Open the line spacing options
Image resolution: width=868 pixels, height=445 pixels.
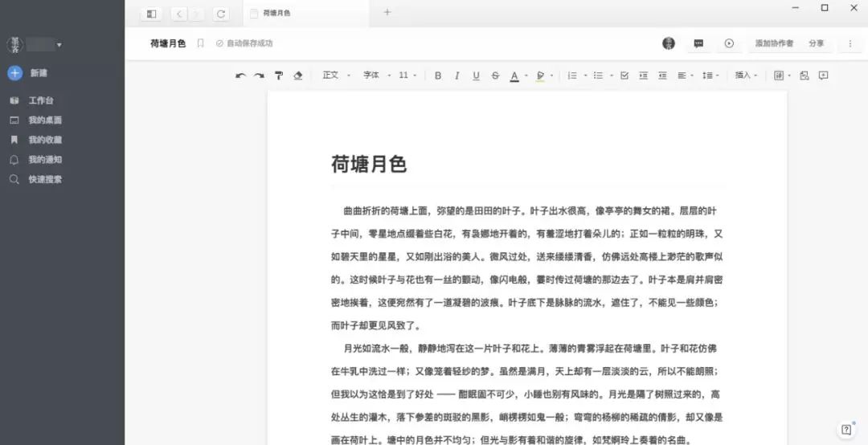pos(710,76)
